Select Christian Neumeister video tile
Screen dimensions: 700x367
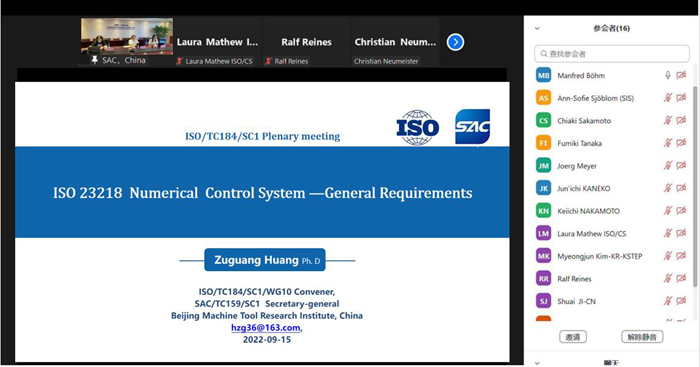click(x=395, y=42)
